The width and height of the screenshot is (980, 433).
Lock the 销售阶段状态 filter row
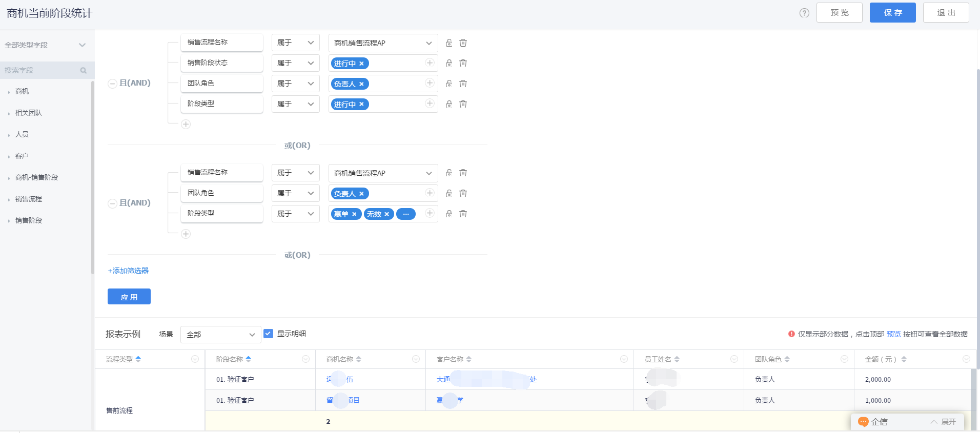tap(449, 63)
